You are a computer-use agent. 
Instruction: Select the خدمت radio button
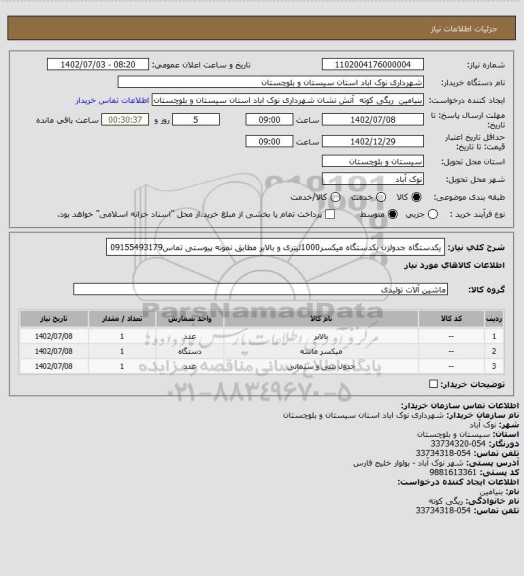[x=381, y=197]
